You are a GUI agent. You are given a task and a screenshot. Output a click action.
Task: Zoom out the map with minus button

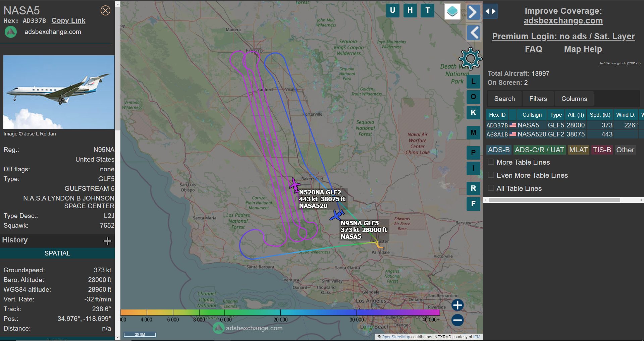pyautogui.click(x=458, y=320)
